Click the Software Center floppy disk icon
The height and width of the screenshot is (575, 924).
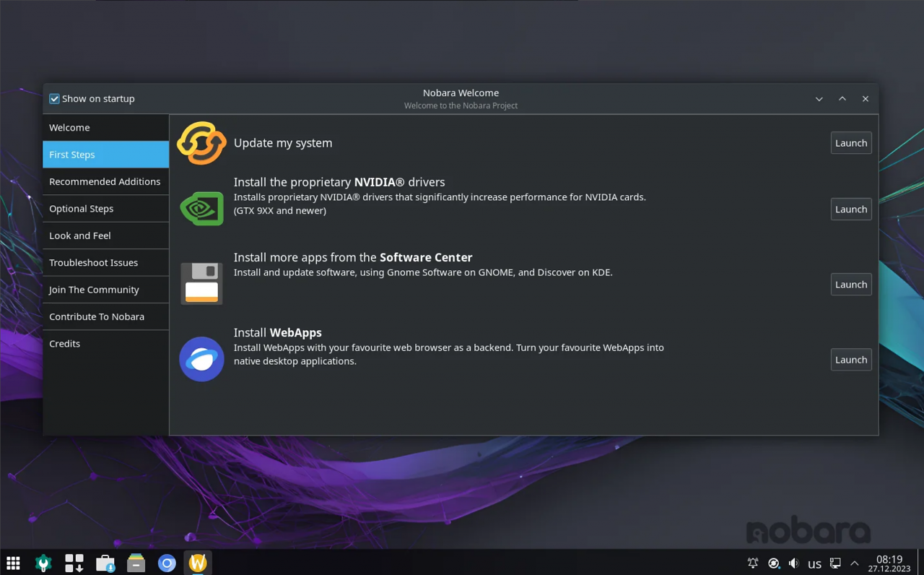coord(201,283)
